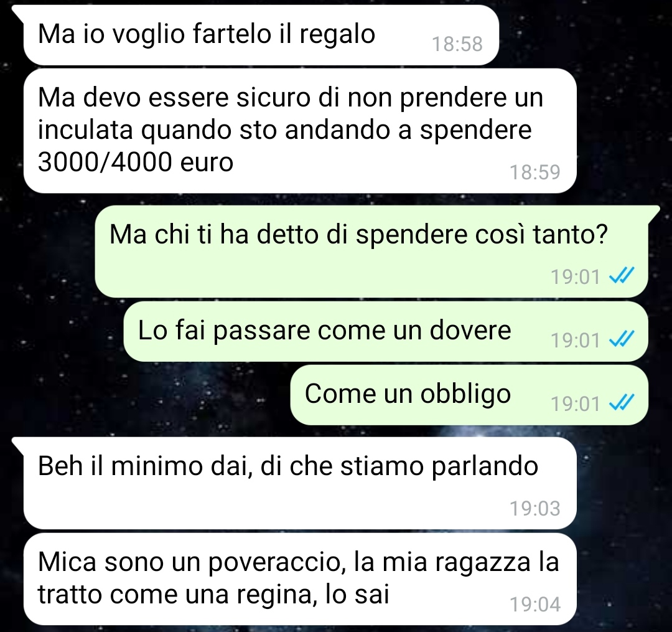Click the 19:04 timestamp

coord(535,604)
